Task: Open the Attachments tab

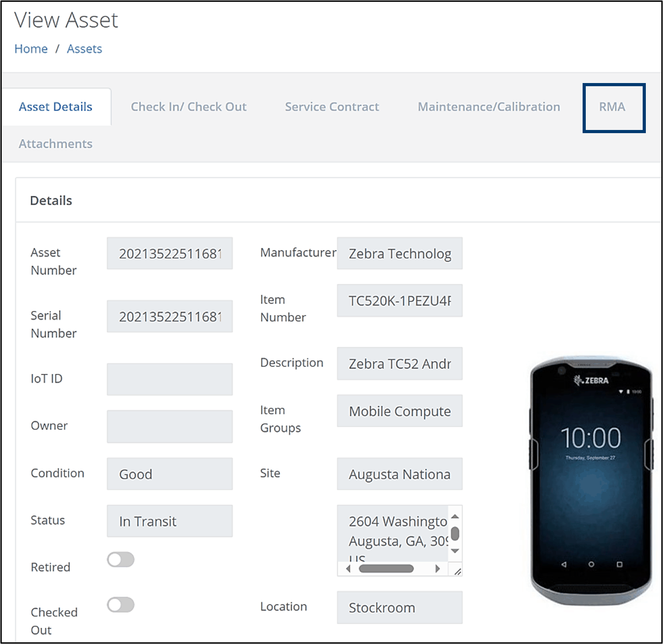Action: 56,144
